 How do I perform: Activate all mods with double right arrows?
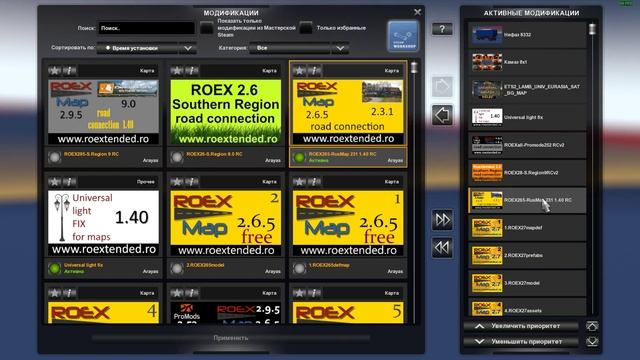point(442,220)
